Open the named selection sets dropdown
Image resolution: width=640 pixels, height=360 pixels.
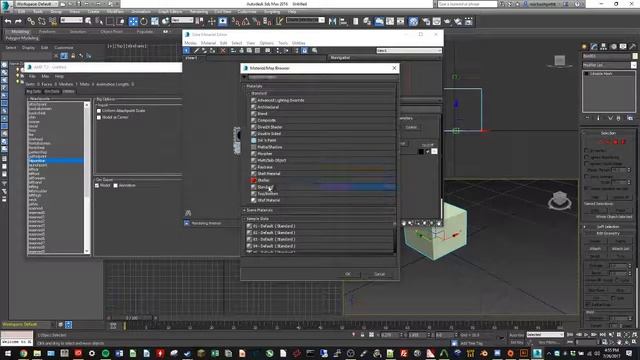305,20
